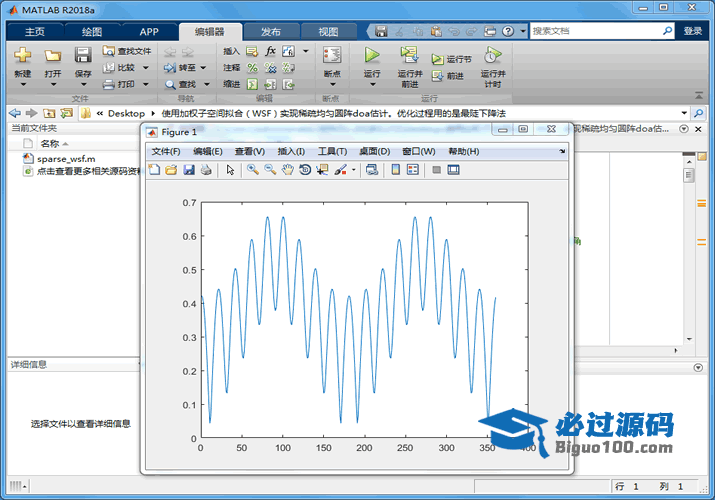
Task: Click the Zoom In tool in Figure toolbar
Action: (253, 170)
